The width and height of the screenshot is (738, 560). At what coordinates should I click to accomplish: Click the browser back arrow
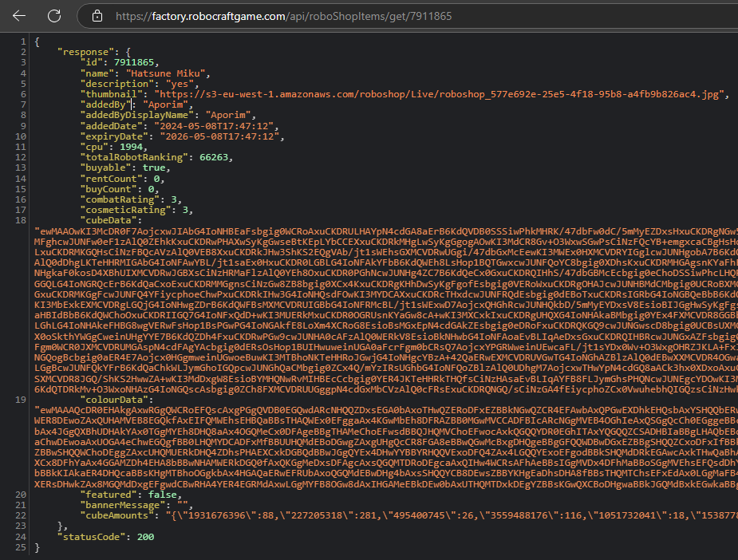(19, 16)
